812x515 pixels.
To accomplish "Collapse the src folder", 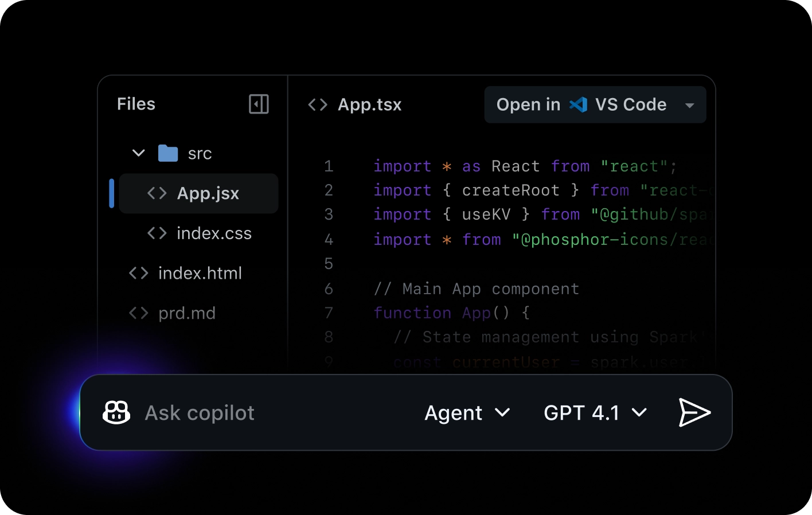I will coord(138,153).
